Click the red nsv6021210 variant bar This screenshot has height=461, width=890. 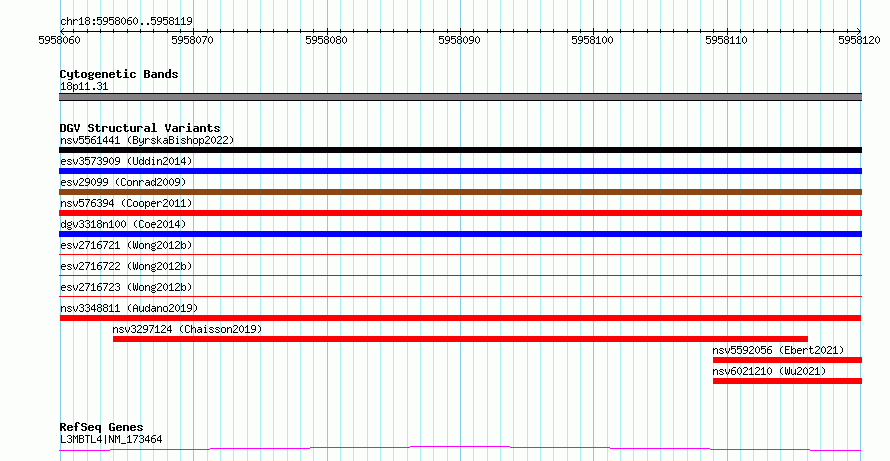[787, 381]
